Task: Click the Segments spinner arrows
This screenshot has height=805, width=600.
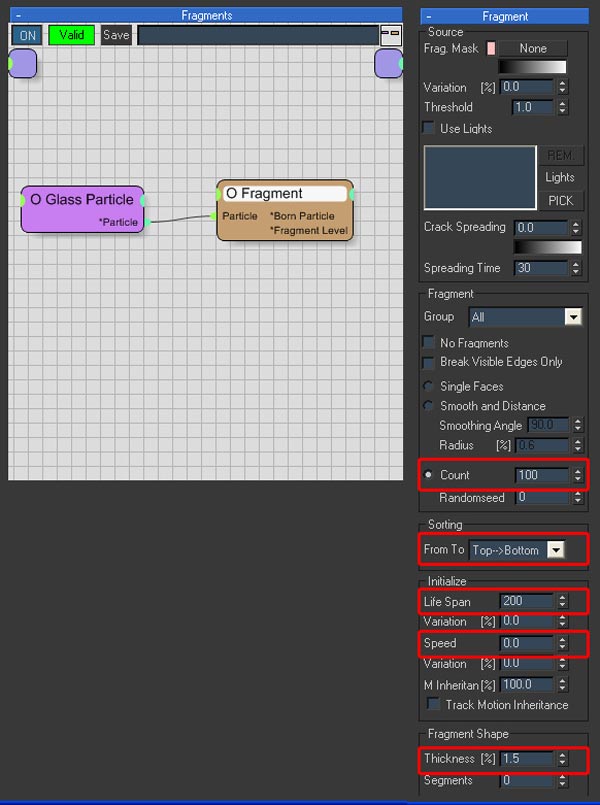Action: coord(563,781)
